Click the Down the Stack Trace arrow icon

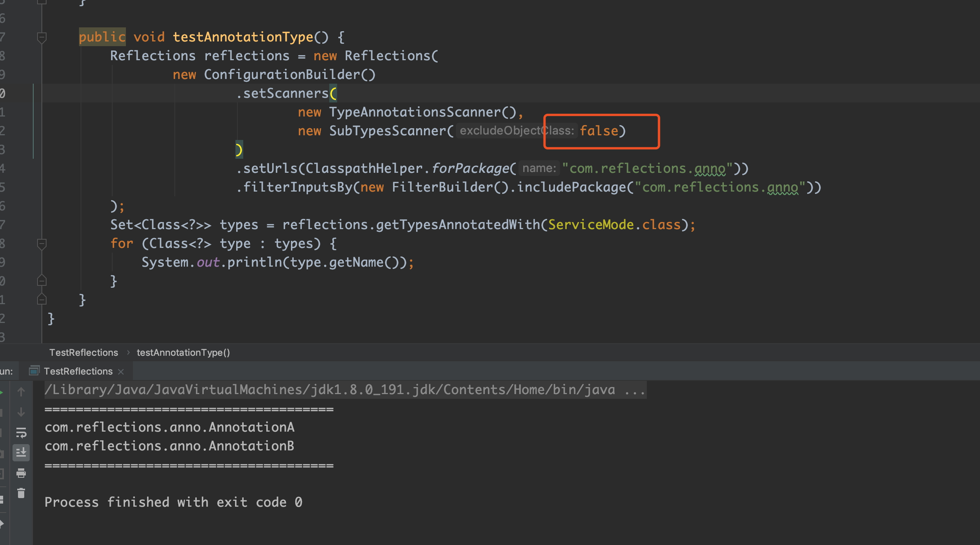tap(21, 412)
